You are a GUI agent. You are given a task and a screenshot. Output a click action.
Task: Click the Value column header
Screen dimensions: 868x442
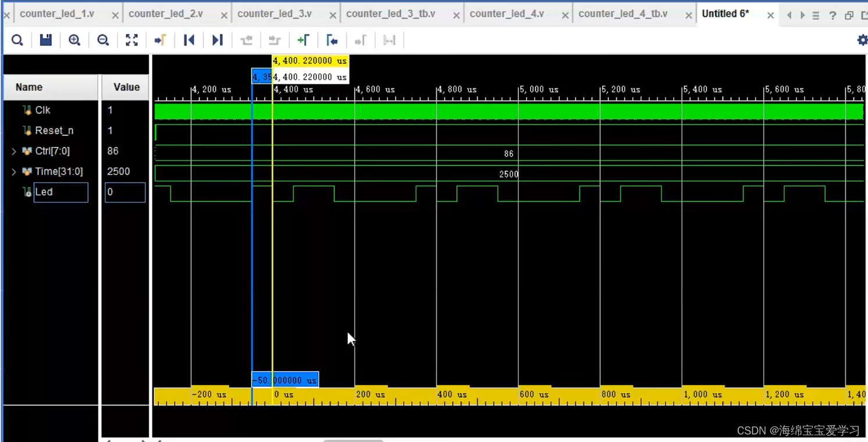(x=126, y=87)
